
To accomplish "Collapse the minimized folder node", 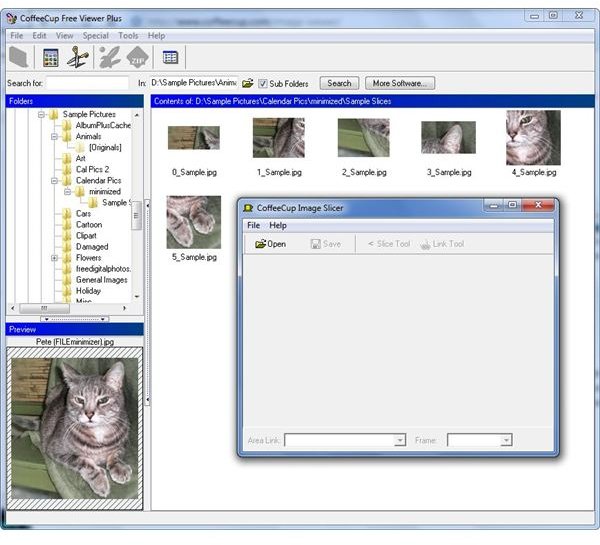I will click(67, 191).
